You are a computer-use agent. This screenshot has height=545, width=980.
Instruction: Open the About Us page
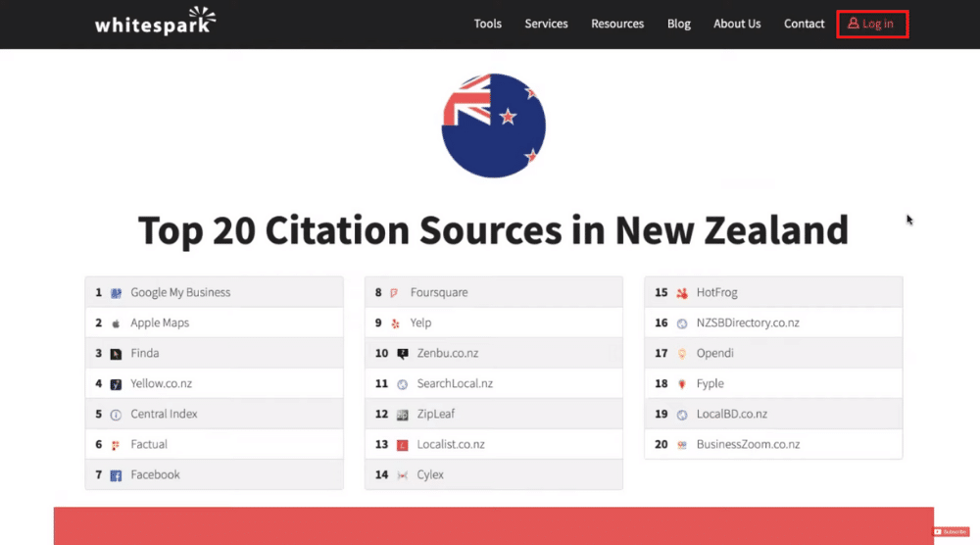pos(737,24)
